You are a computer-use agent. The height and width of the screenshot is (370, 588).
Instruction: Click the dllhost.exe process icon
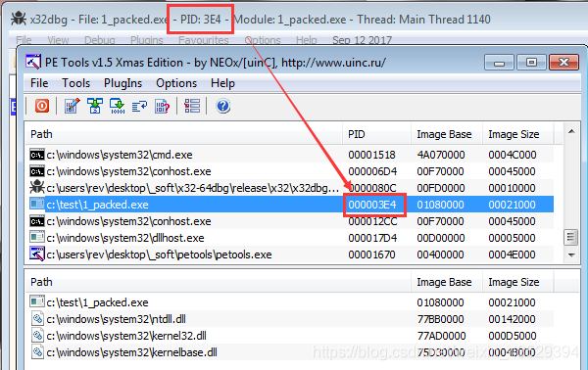click(37, 238)
